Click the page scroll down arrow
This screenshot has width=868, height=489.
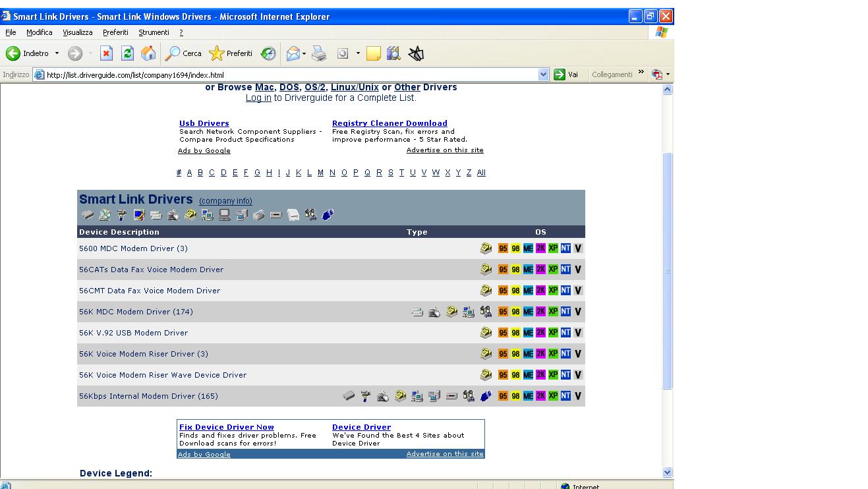coord(667,472)
